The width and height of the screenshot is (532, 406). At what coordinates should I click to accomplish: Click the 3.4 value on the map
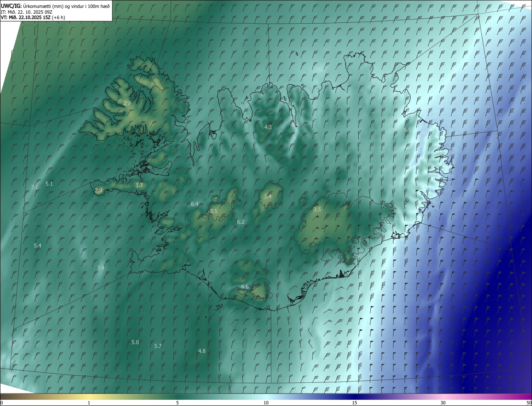268,196
